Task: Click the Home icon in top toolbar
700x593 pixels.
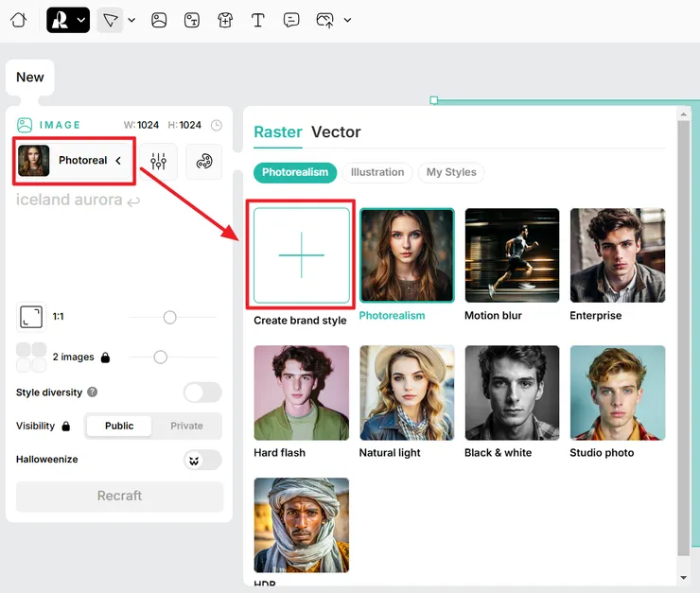Action: click(18, 20)
